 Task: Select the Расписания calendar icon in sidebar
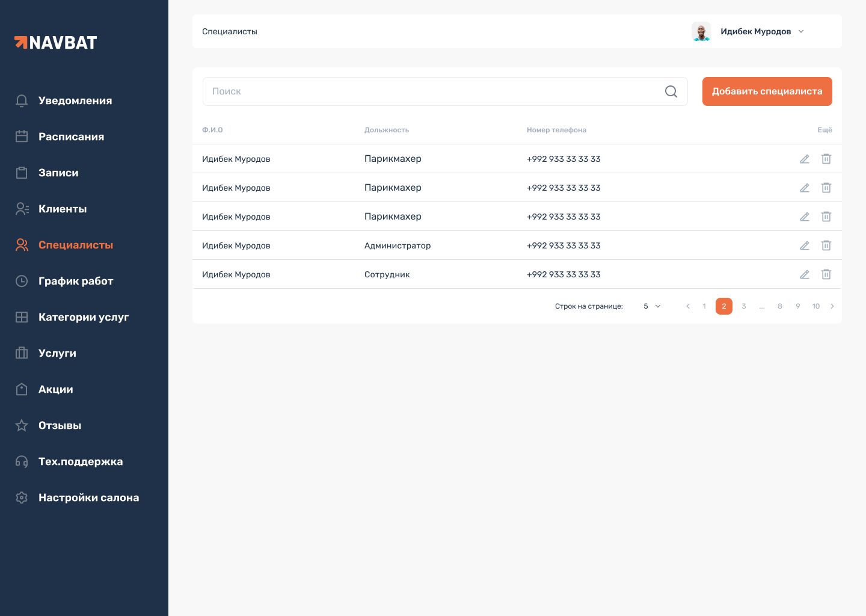(22, 137)
